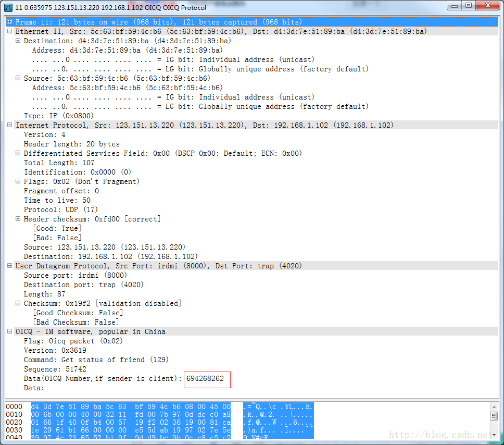
Task: Collapse the Ethernet II section
Action: (10, 31)
